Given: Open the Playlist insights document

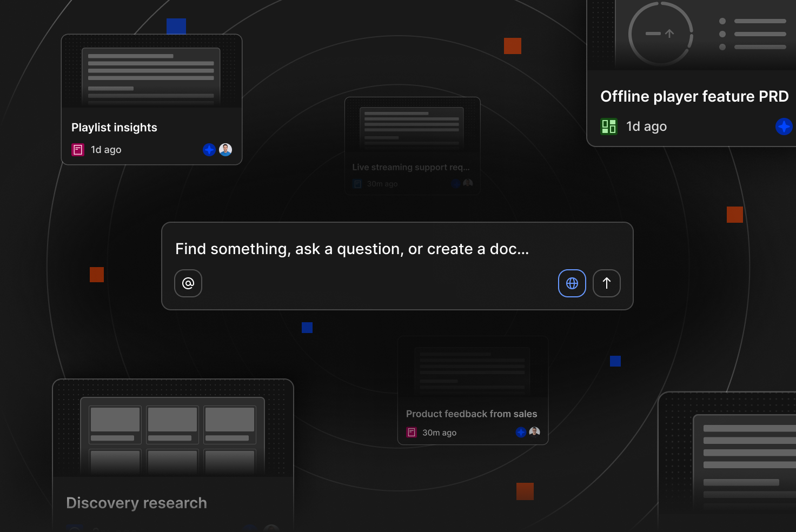Looking at the screenshot, I should point(114,127).
